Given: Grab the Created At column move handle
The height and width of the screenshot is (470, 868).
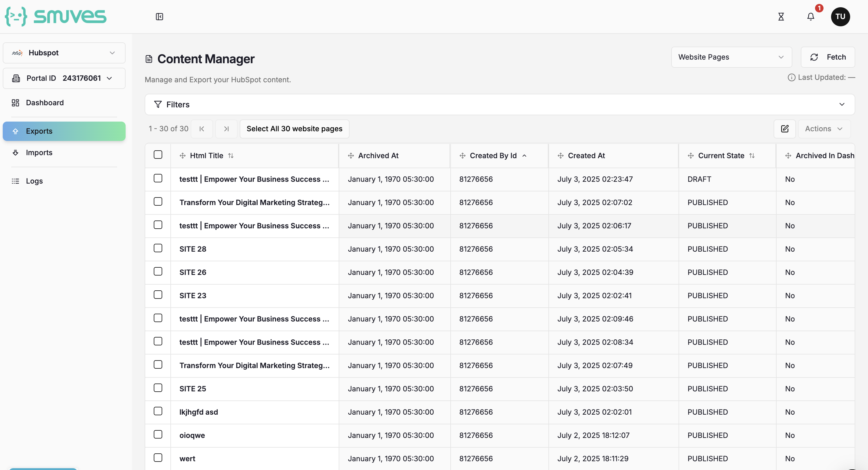Looking at the screenshot, I should tap(561, 155).
